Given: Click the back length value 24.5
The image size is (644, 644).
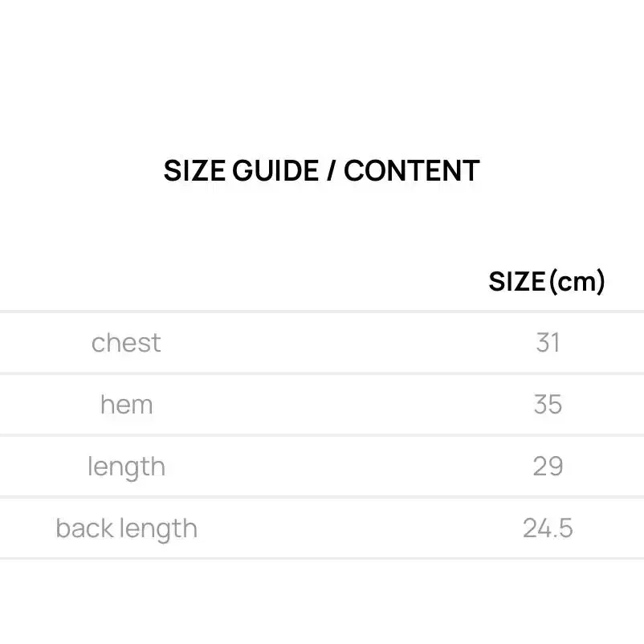Looking at the screenshot, I should 548,528.
